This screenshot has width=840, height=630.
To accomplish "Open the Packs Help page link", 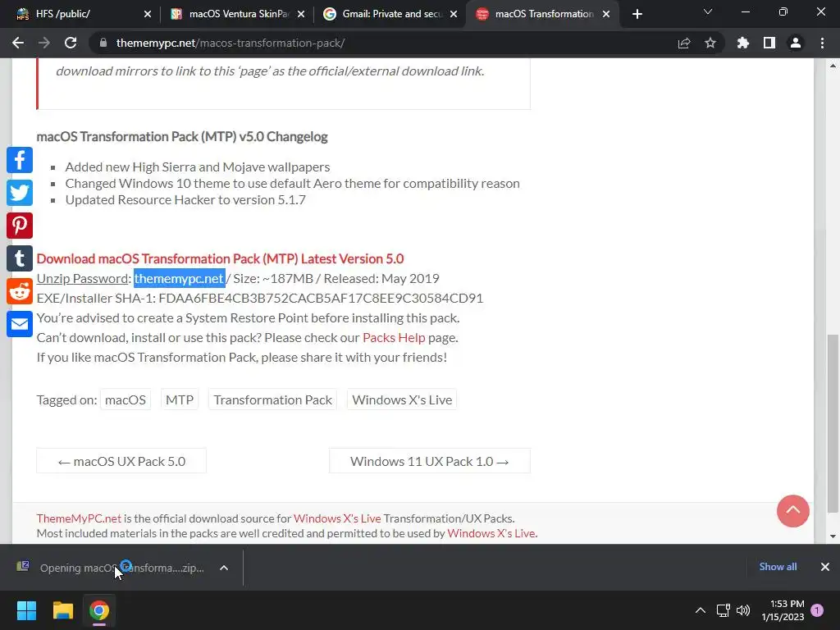I will pos(394,337).
